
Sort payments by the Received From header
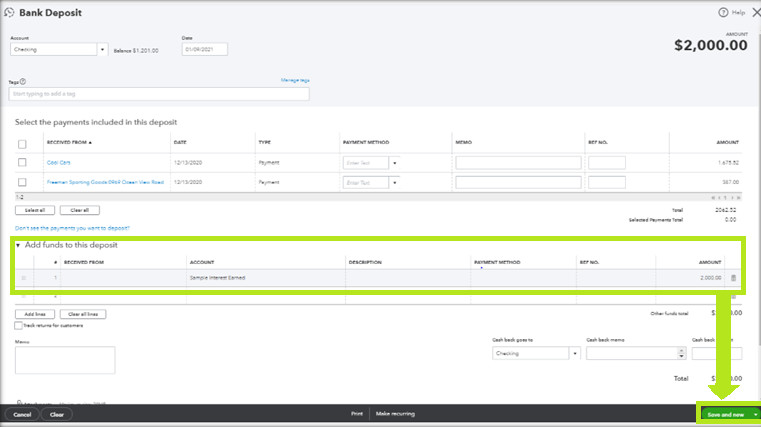point(69,142)
